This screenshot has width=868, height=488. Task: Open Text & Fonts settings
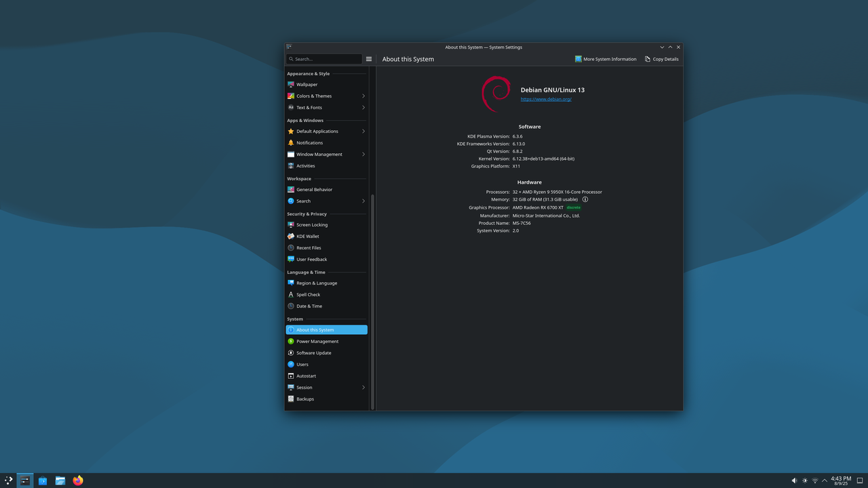[x=326, y=108]
